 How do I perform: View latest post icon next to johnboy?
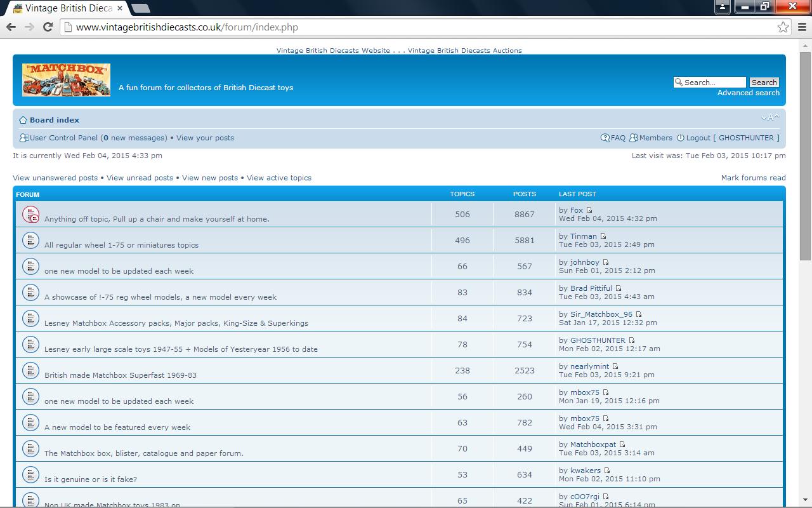click(x=605, y=262)
